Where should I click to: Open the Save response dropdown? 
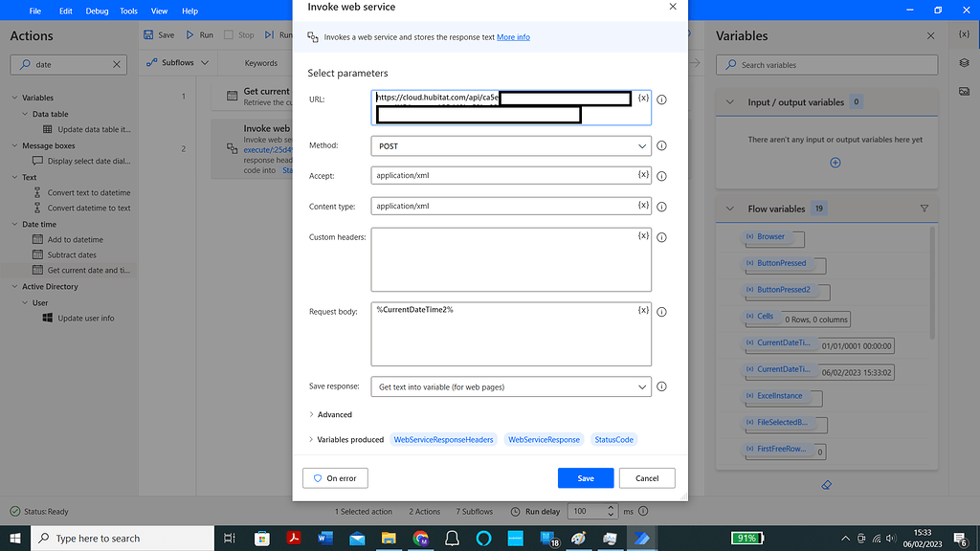[510, 386]
